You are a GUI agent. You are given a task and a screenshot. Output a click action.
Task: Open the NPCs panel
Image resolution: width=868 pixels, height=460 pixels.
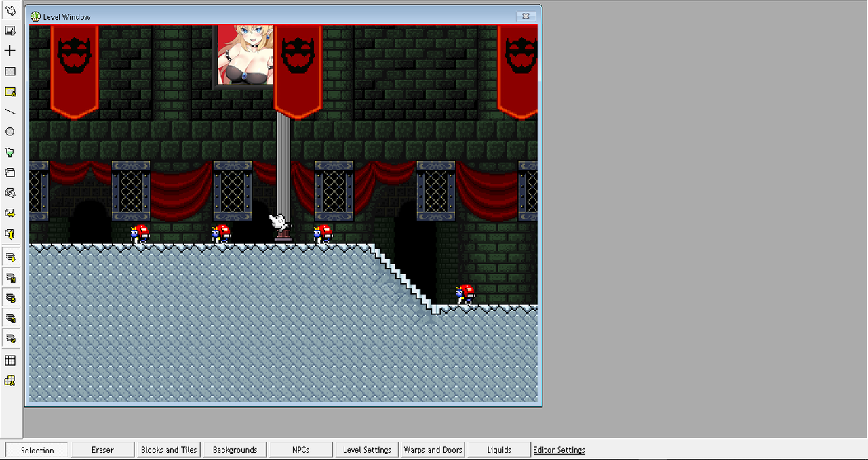point(300,450)
